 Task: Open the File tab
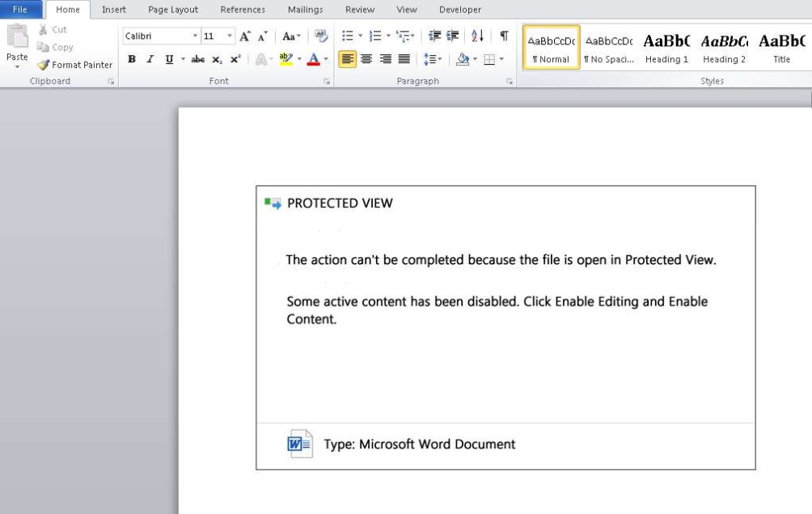pyautogui.click(x=20, y=10)
